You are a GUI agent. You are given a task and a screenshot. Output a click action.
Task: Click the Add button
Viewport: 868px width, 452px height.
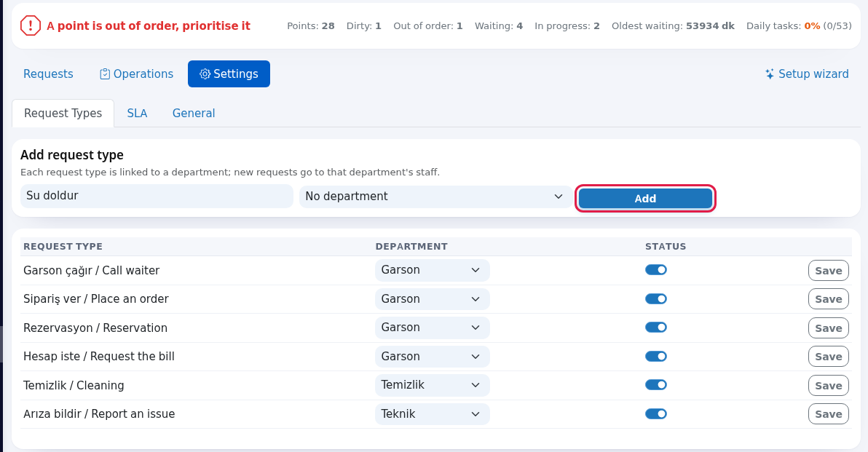[x=645, y=199]
